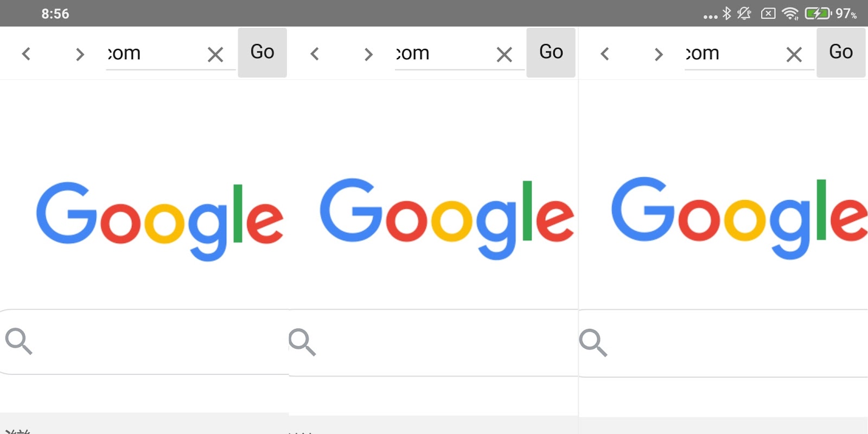Tap Go button in the middle pane
Image resolution: width=868 pixels, height=434 pixels.
(551, 52)
